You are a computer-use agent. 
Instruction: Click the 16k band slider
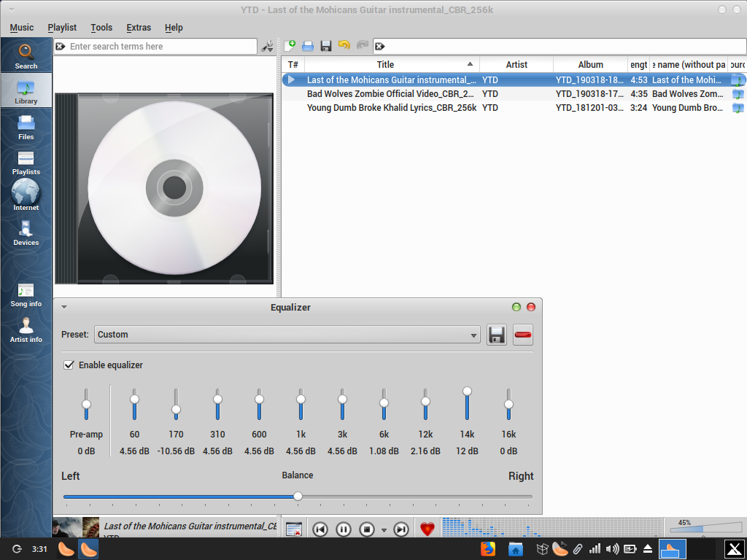(x=508, y=404)
